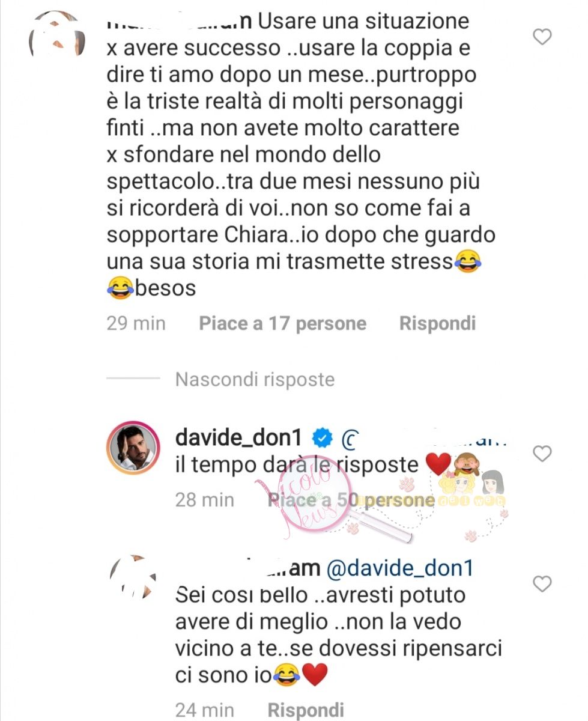The width and height of the screenshot is (588, 721).
Task: Open the top commenter's partially hidden username
Action: pos(179,22)
